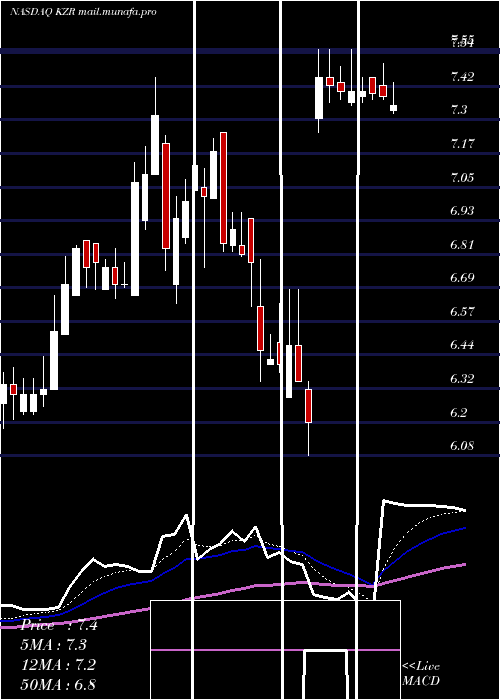Select the 7.42 price axis label
The width and height of the screenshot is (500, 700).
(462, 77)
